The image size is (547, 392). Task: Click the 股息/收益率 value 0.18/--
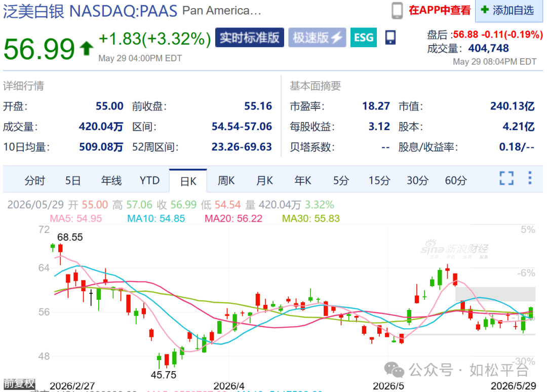[517, 147]
